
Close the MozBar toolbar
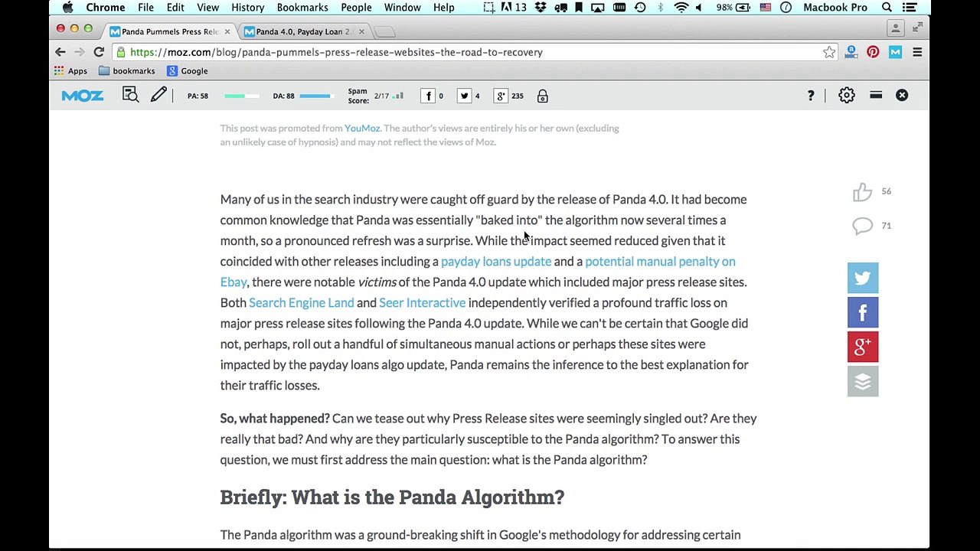(902, 95)
